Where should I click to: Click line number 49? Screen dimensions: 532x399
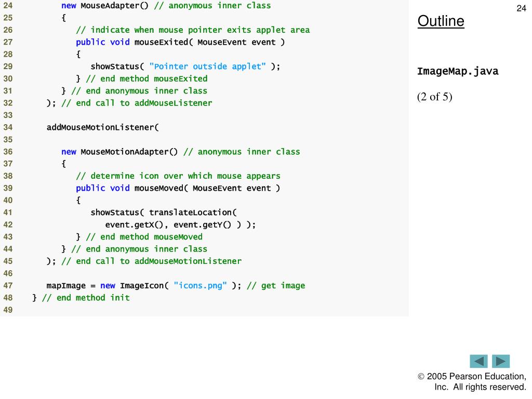click(8, 310)
